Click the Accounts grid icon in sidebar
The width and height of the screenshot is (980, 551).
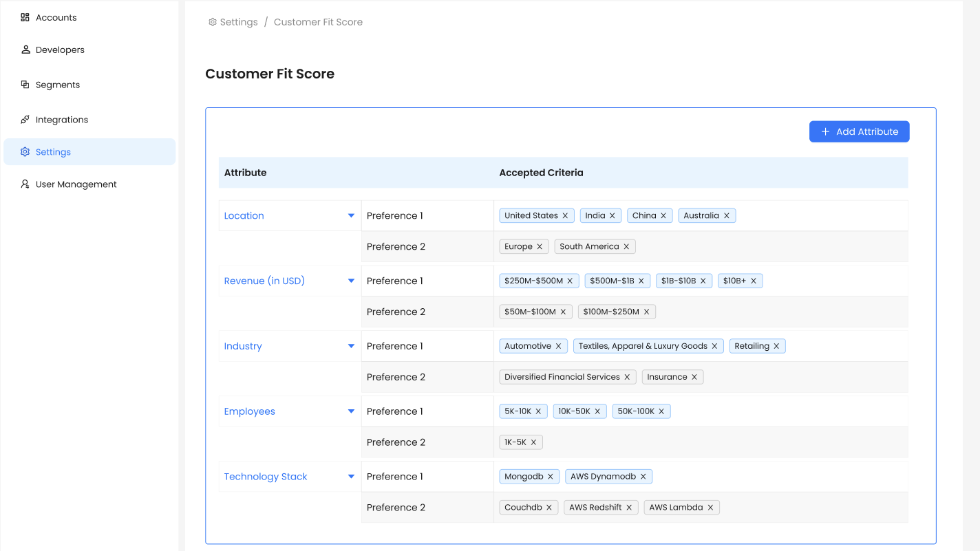tap(25, 17)
